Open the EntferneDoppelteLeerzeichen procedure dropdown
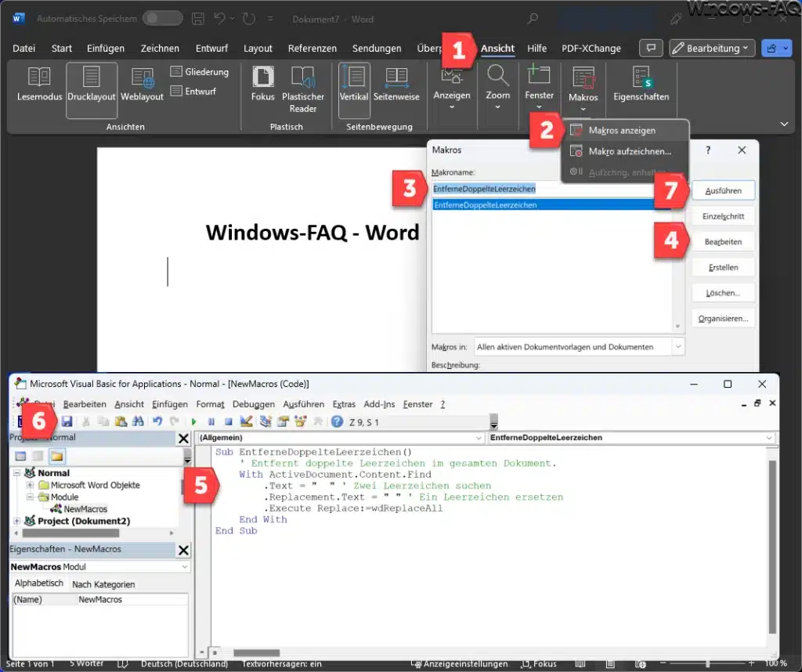The height and width of the screenshot is (672, 802). 631,438
